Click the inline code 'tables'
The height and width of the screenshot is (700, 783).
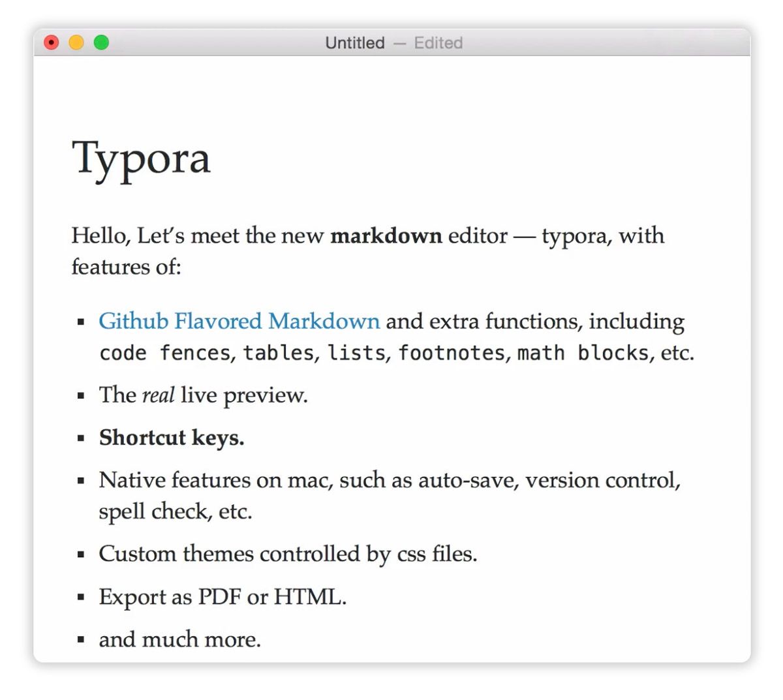click(x=279, y=353)
